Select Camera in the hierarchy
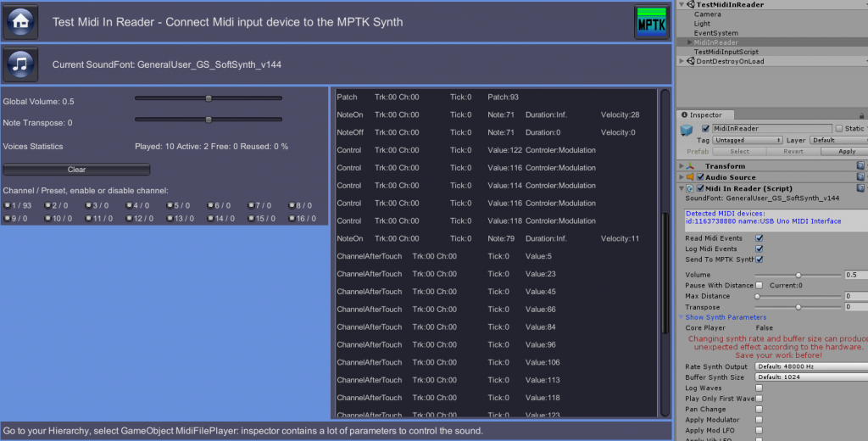This screenshot has width=868, height=441. 708,14
